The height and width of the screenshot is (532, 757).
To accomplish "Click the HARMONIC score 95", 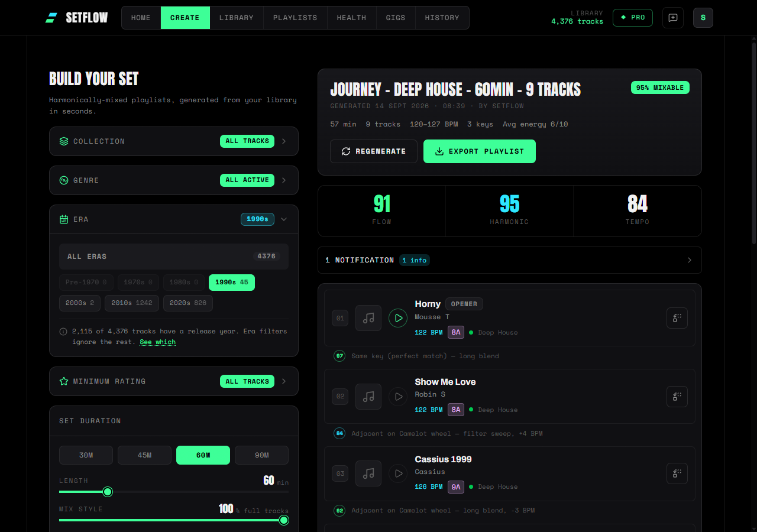I will pos(509,205).
